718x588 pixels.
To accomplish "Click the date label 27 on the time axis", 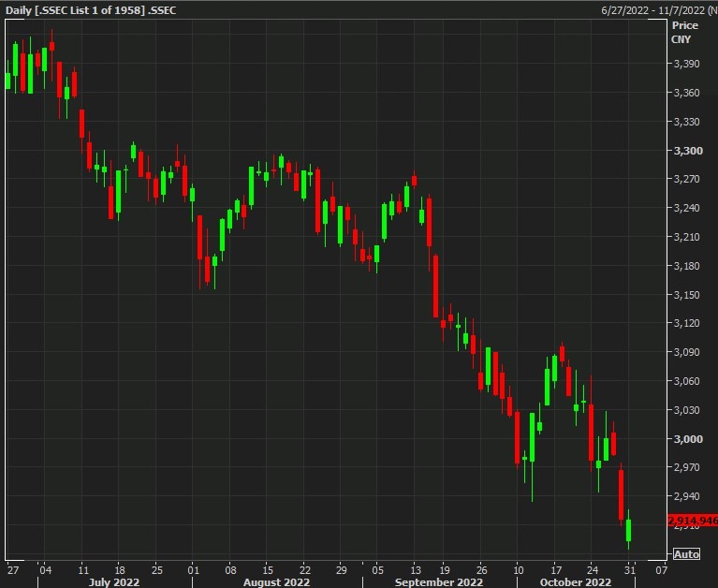I will tap(13, 570).
